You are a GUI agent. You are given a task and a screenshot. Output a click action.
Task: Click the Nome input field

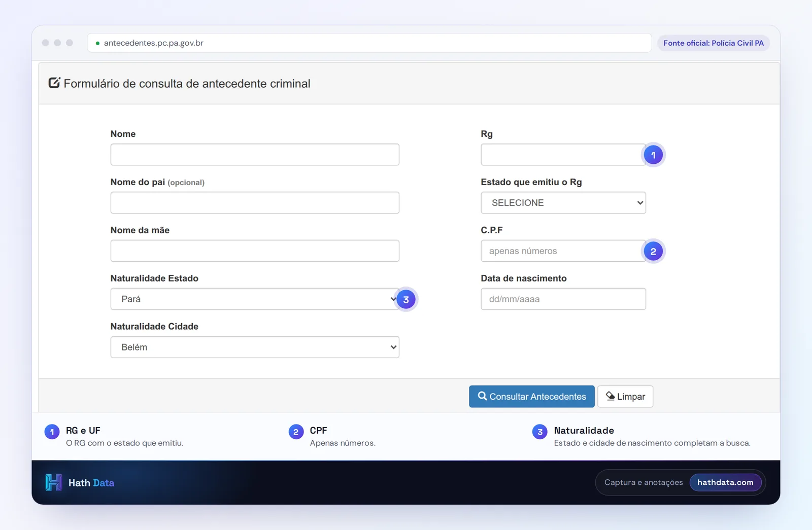pyautogui.click(x=255, y=155)
